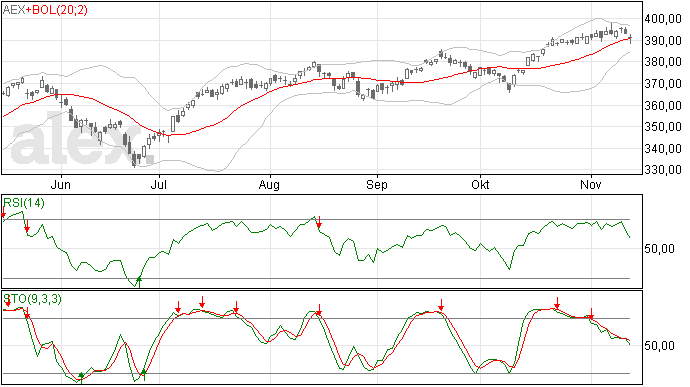
Task: Click the 380,00 price axis label
Action: [663, 62]
